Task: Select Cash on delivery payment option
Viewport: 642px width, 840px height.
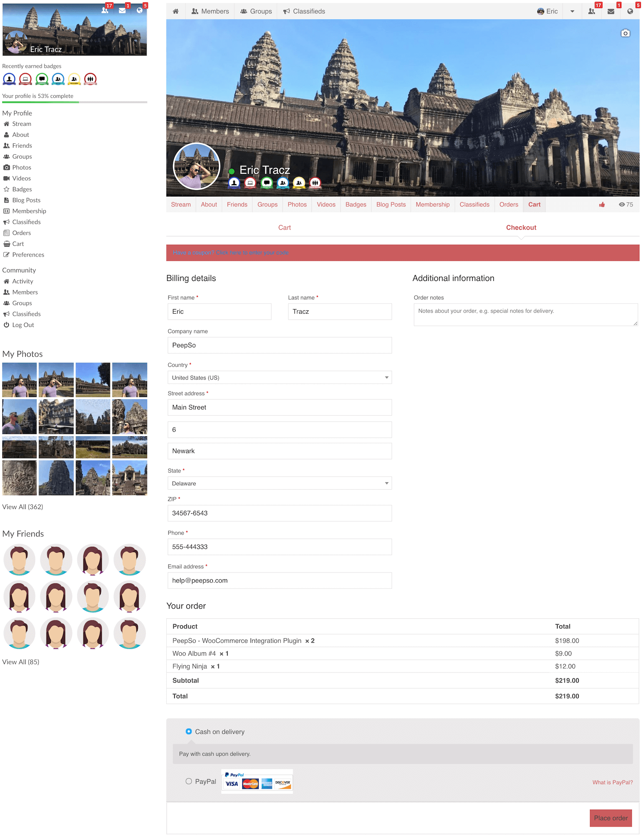Action: tap(189, 732)
